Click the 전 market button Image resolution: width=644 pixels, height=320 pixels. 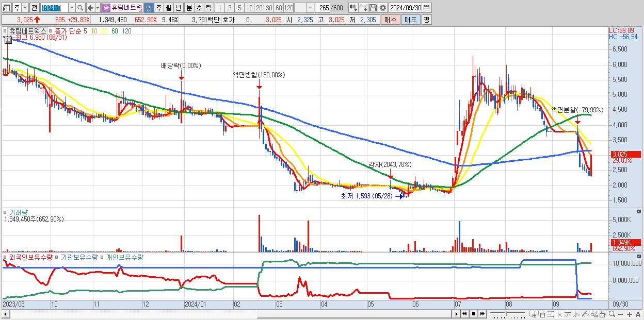[x=34, y=8]
